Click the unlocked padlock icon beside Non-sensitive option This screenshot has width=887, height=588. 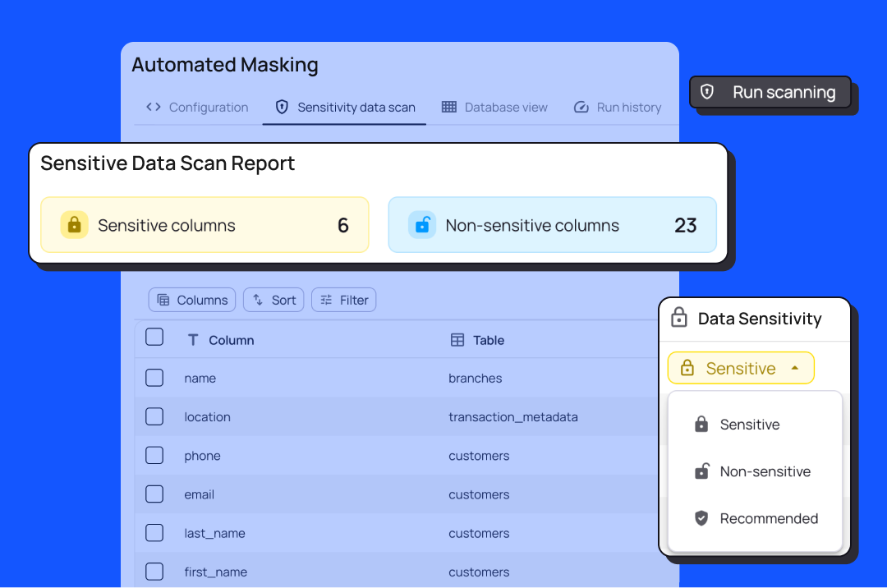(701, 471)
